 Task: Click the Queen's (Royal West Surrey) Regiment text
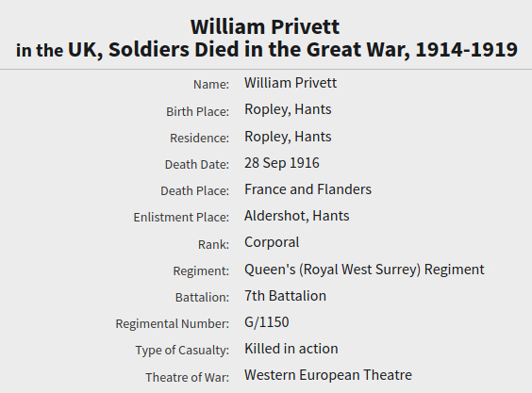(x=364, y=270)
